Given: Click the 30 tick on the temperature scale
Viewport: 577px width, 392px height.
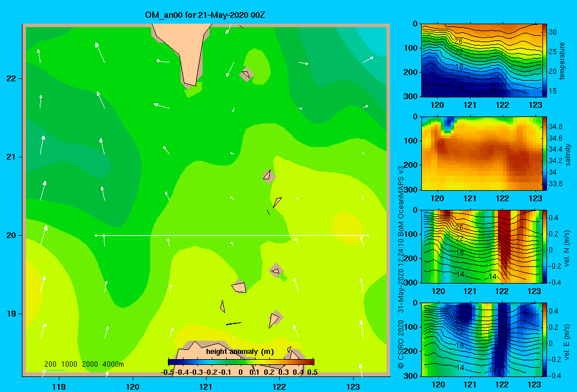Looking at the screenshot, I should (553, 32).
